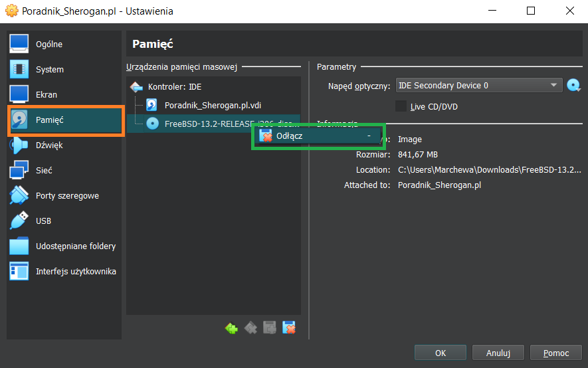Screen dimensions: 588x368
Task: Open Interfejs użytkownika section
Action: pos(75,272)
